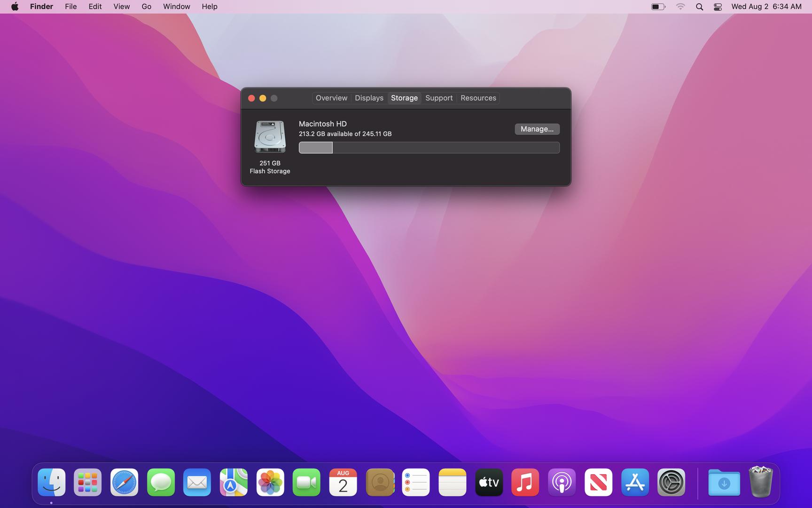Close the About This Mac window
The height and width of the screenshot is (508, 812).
[251, 98]
